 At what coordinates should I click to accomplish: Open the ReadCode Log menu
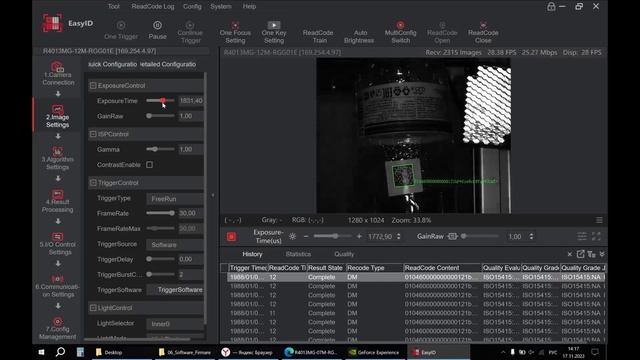153,7
